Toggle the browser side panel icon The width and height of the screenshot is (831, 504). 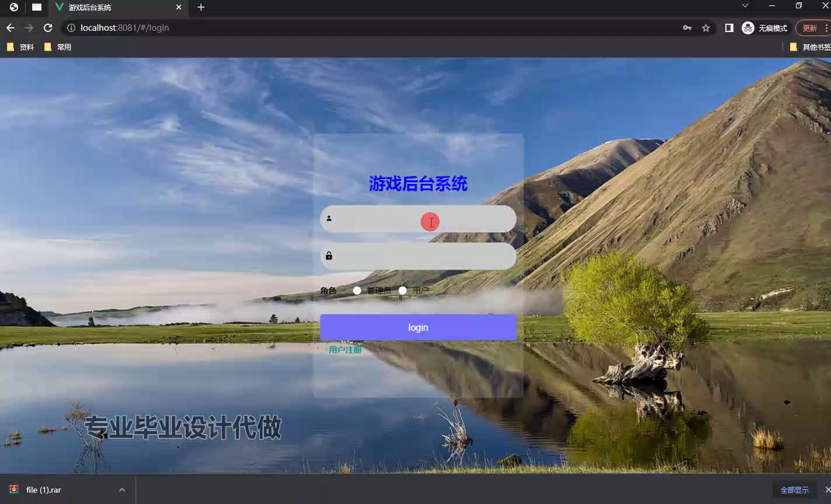click(x=729, y=28)
